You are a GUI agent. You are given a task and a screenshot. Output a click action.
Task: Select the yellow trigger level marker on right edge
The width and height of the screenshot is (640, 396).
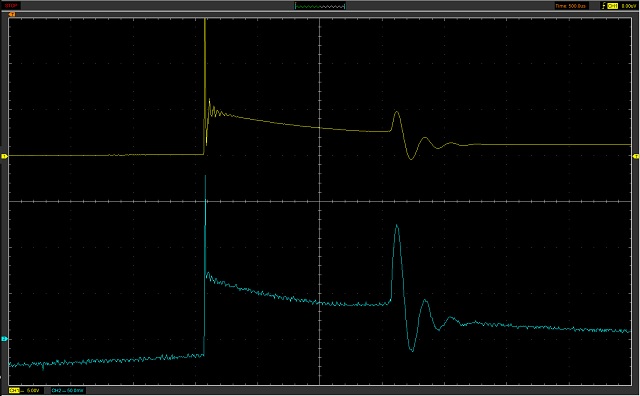[636, 156]
